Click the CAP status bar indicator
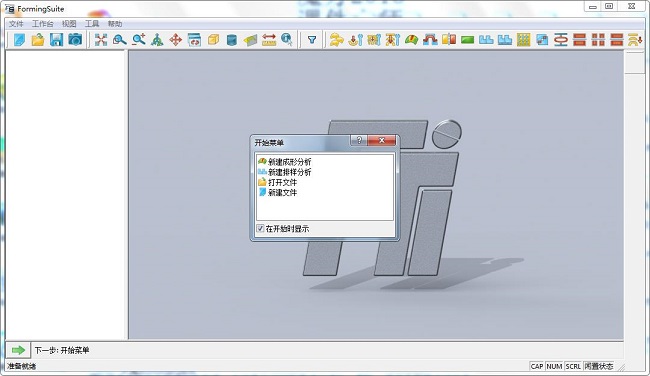650x376 pixels. [x=537, y=366]
